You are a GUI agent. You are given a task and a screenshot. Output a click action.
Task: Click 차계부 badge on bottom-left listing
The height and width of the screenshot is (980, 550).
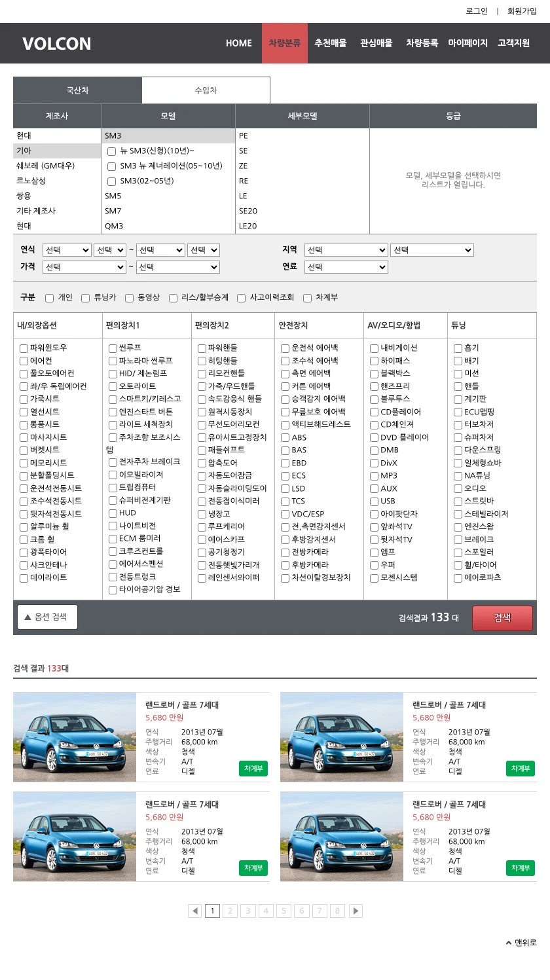[x=253, y=868]
